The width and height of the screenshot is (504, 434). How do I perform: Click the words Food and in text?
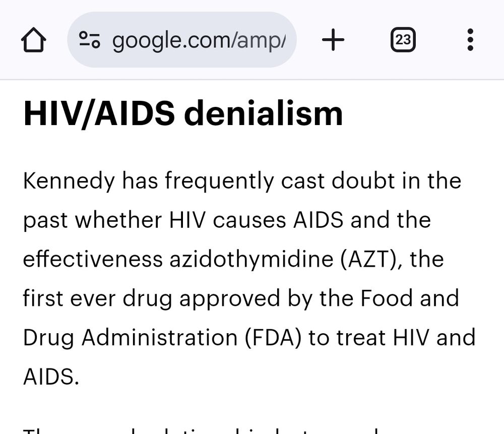point(409,298)
